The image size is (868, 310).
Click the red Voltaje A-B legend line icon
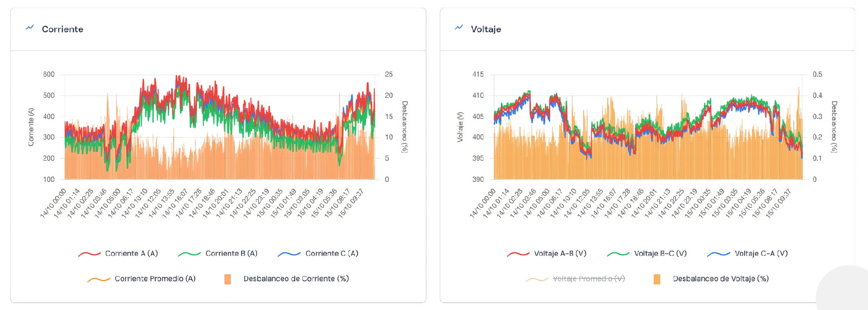point(518,254)
